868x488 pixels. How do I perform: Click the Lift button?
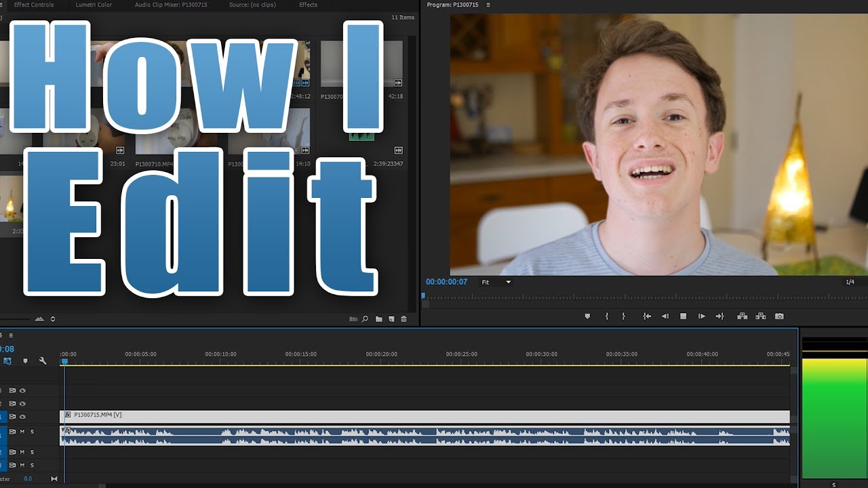pos(743,317)
